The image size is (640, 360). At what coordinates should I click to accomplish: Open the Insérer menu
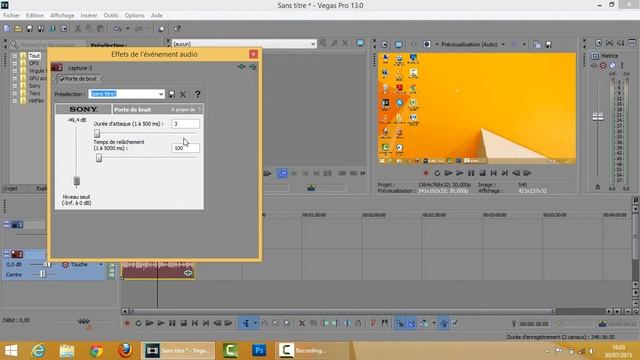(x=89, y=15)
